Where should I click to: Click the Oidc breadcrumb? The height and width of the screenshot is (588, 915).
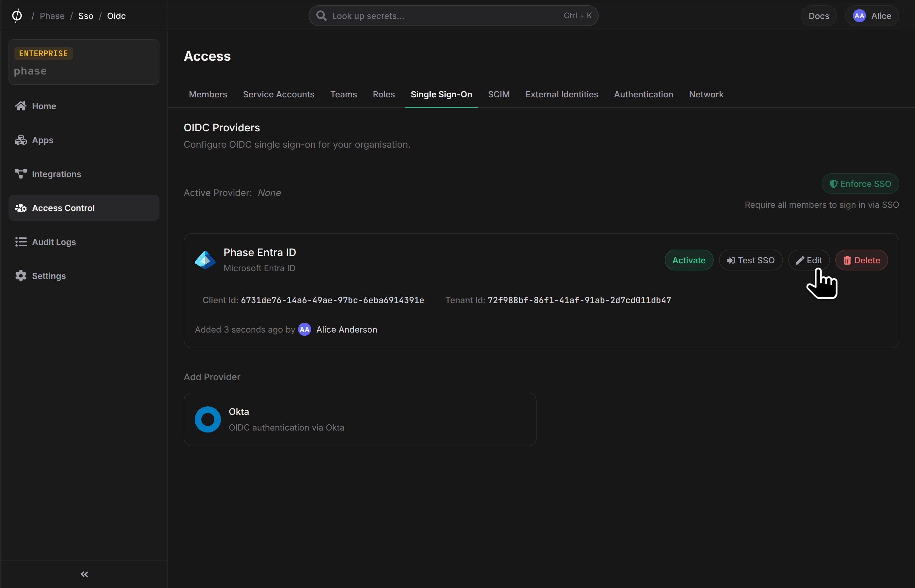tap(116, 16)
